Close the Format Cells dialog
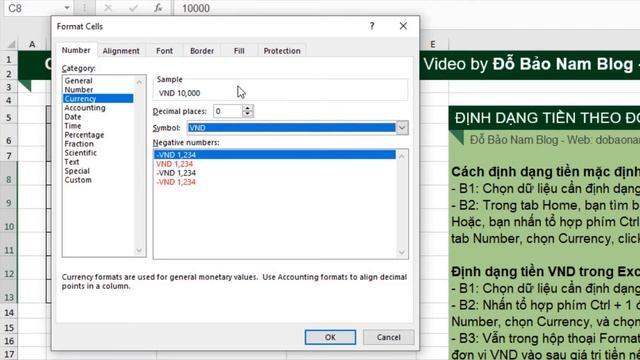Image resolution: width=640 pixels, height=360 pixels. pos(403,26)
